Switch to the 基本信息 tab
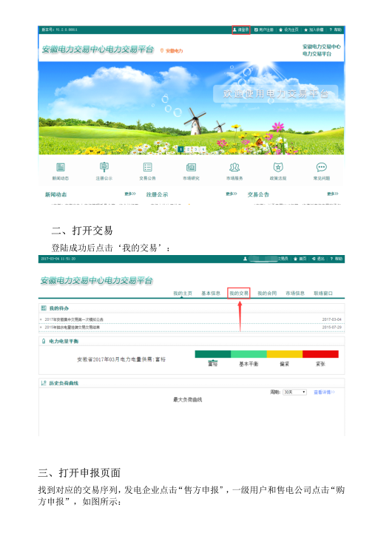The image size is (392, 533). click(x=211, y=293)
